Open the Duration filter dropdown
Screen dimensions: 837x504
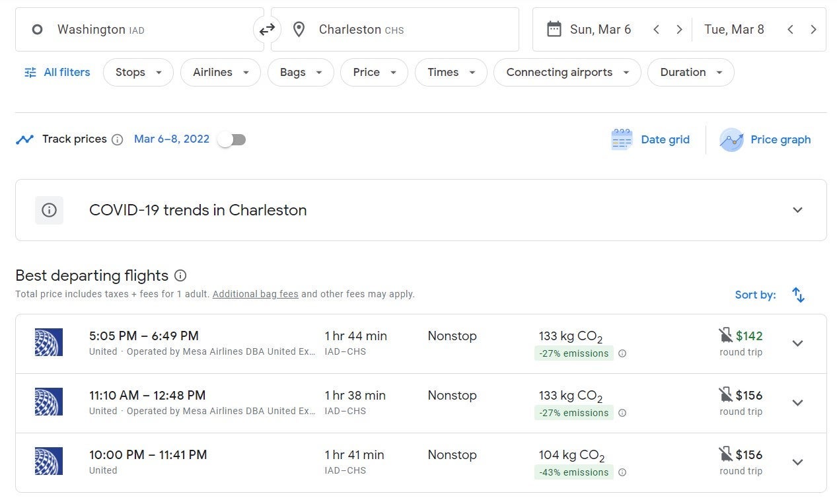tap(690, 73)
